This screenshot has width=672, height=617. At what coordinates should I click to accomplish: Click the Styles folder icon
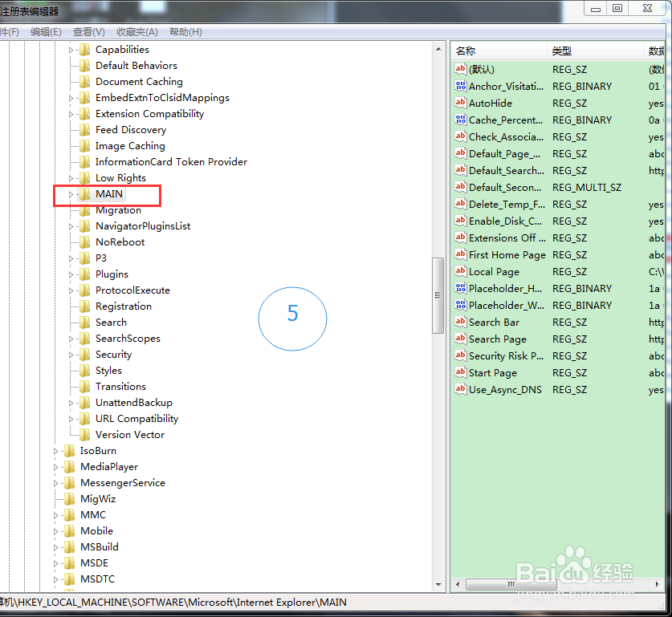(85, 371)
